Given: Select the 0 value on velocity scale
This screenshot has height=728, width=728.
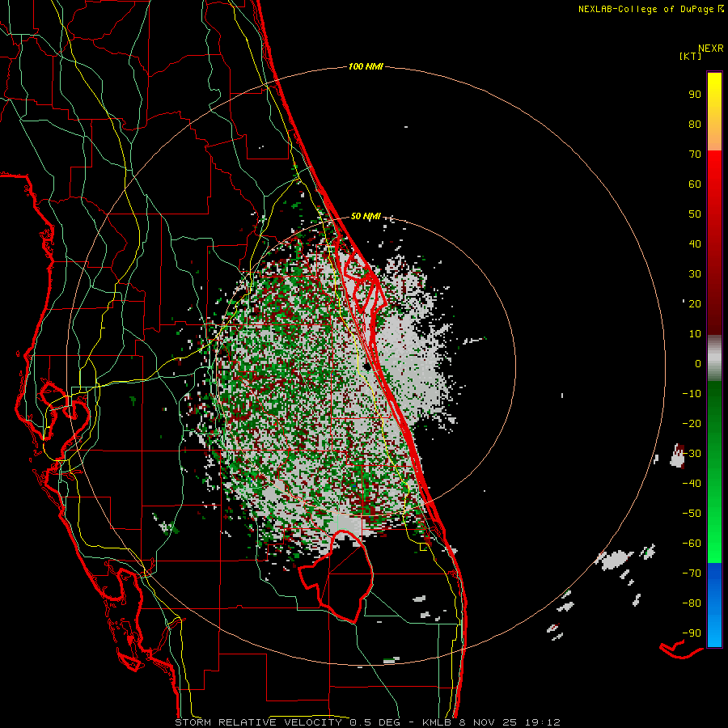Looking at the screenshot, I should point(698,363).
